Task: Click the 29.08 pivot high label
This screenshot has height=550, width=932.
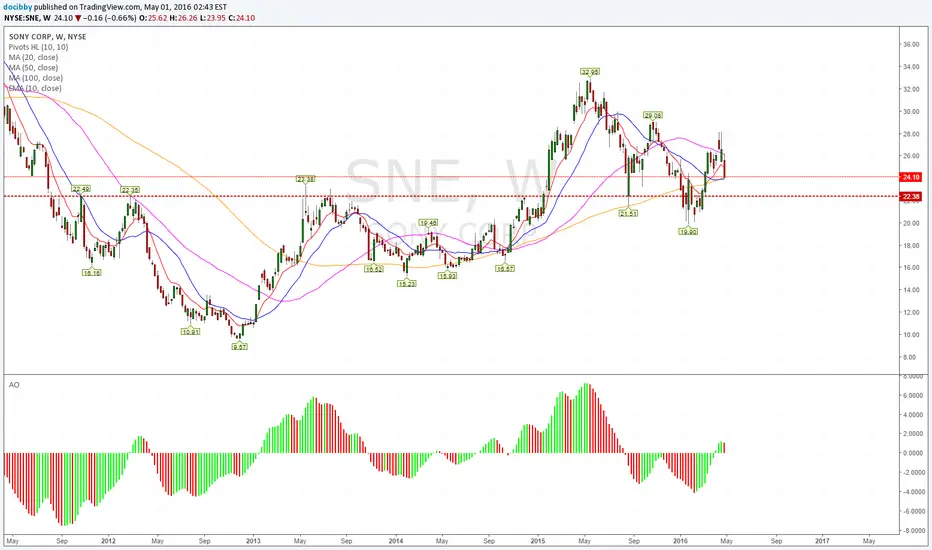Action: pos(653,115)
